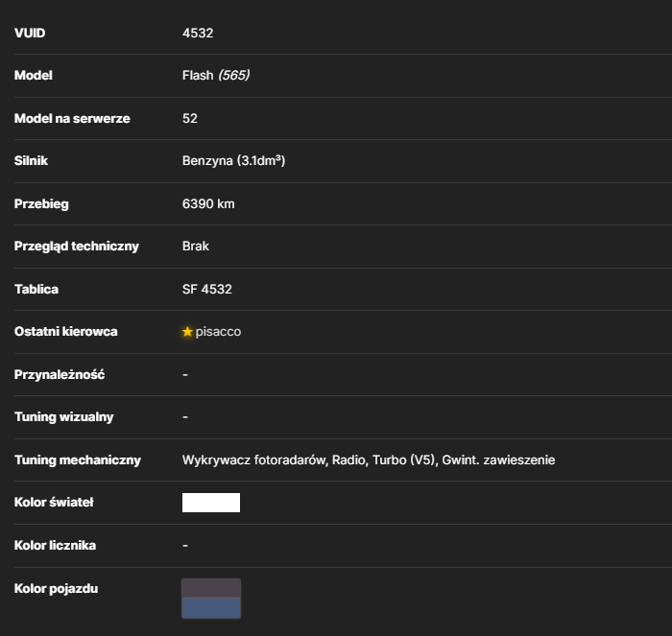This screenshot has width=672, height=636.
Task: Click the Kolor licznika label
Action: click(x=55, y=545)
